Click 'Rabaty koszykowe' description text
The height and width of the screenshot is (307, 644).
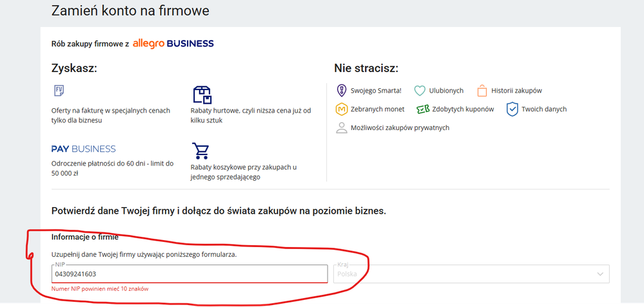pyautogui.click(x=244, y=172)
